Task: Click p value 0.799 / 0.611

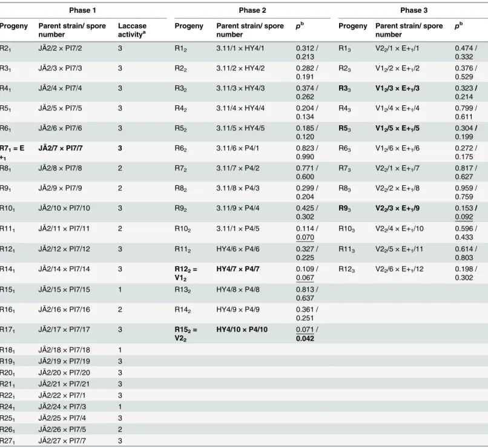Action: 466,113
